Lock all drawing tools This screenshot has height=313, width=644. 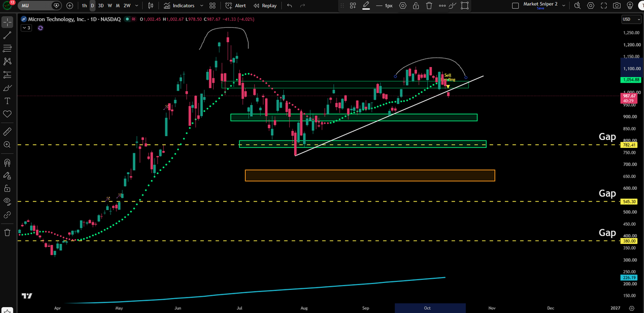pos(8,188)
